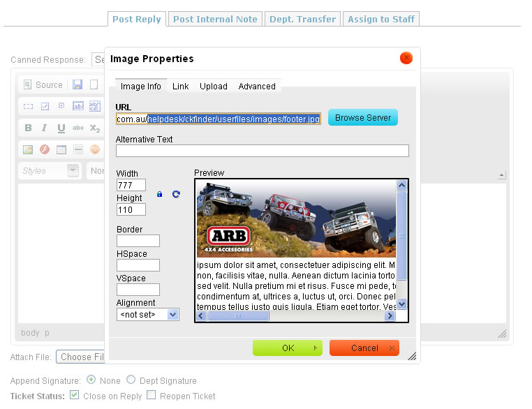Click the Alternative Text input field
Screen dimensions: 532x409
click(263, 151)
